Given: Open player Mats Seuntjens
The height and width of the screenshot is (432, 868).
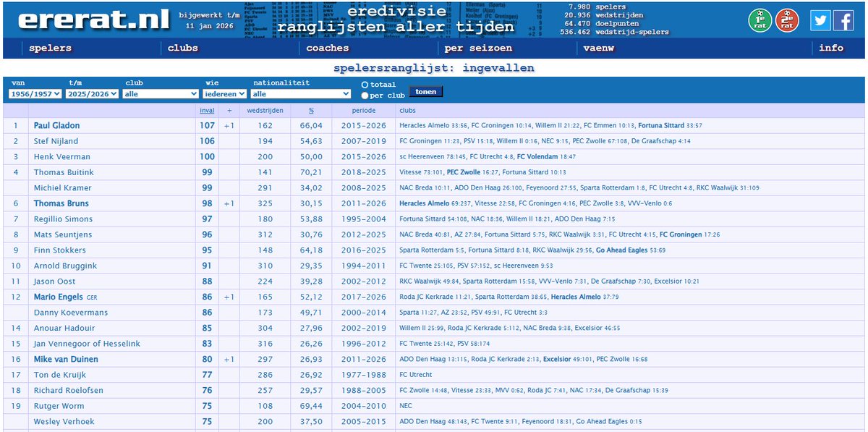Looking at the screenshot, I should click(x=63, y=235).
